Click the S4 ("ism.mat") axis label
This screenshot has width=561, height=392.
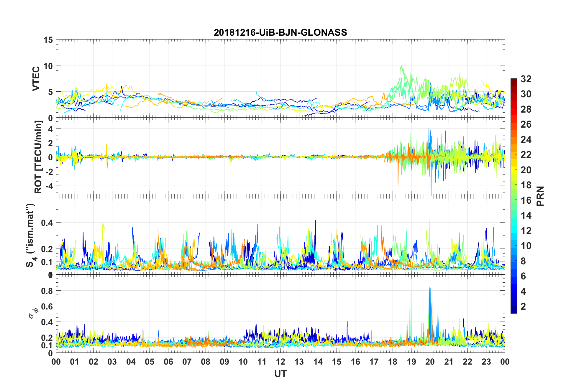click(31, 235)
